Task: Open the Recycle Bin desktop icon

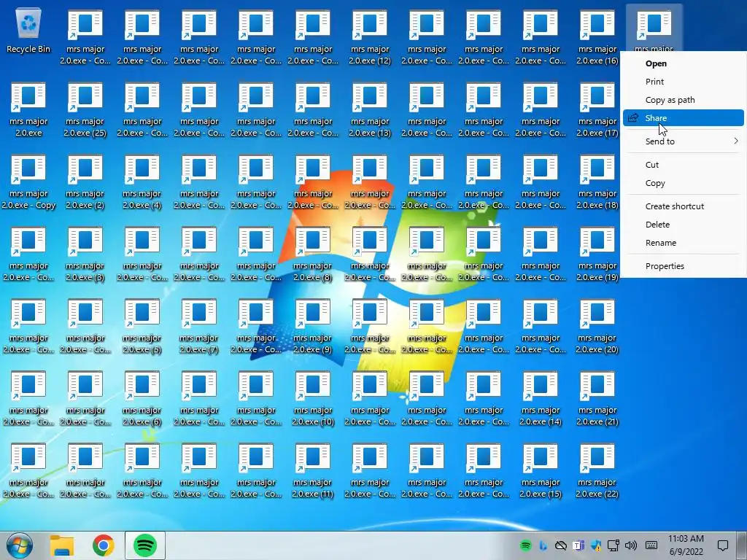Action: (x=28, y=31)
